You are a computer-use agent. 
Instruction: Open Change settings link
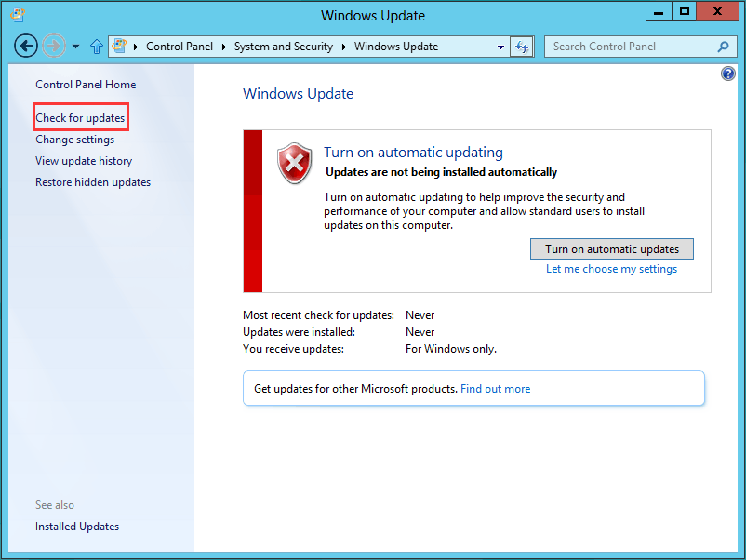pyautogui.click(x=75, y=140)
